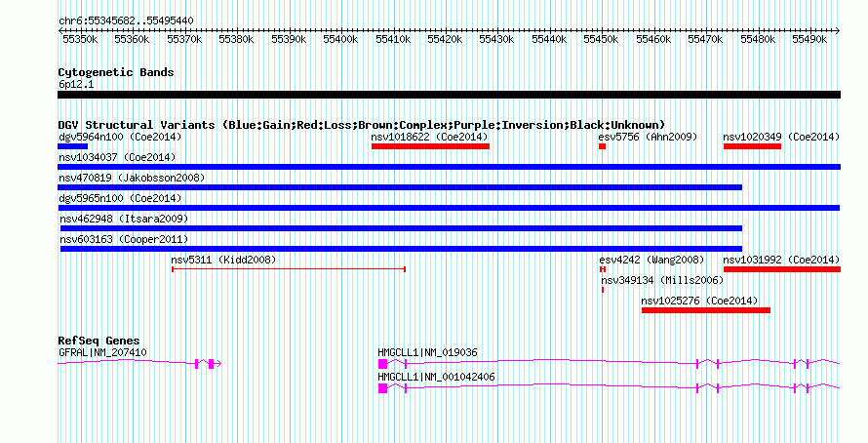The width and height of the screenshot is (868, 443).
Task: Click the 55370k ruler tick label
Action: click(184, 39)
